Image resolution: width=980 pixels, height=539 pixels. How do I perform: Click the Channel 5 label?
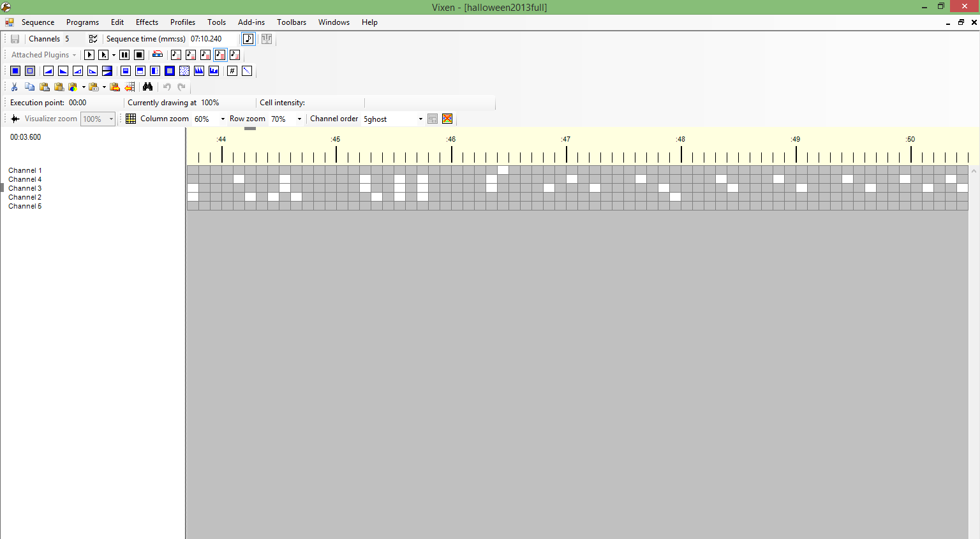pos(25,206)
